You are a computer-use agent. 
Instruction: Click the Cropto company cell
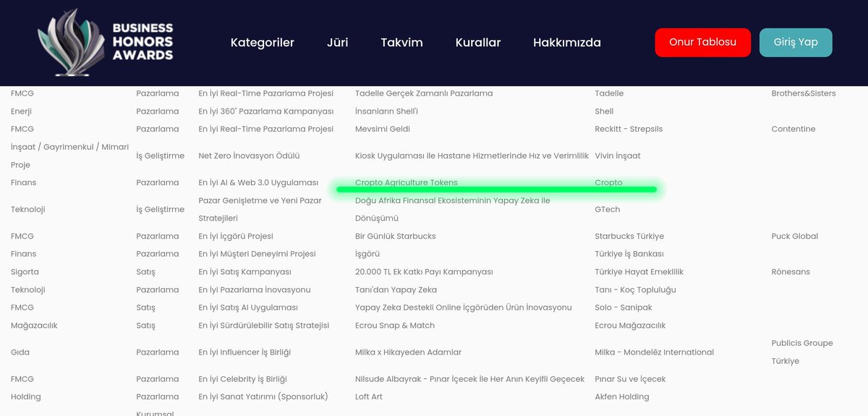(608, 182)
